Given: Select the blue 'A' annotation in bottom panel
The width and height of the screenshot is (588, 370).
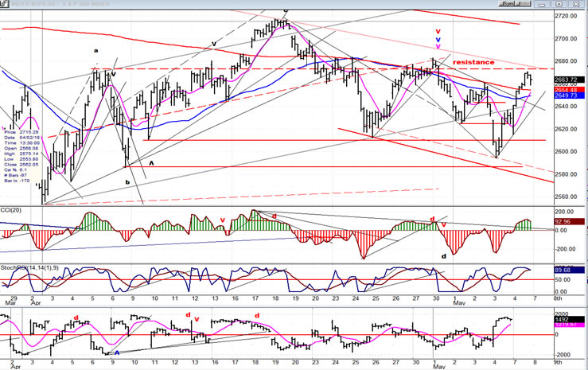Looking at the screenshot, I should click(x=117, y=352).
